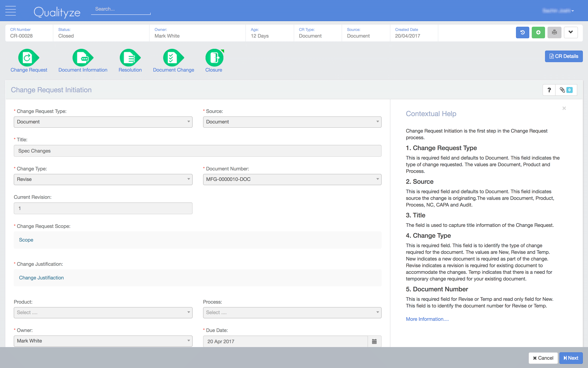This screenshot has width=588, height=368.
Task: Open the More Information link
Action: pos(427,319)
